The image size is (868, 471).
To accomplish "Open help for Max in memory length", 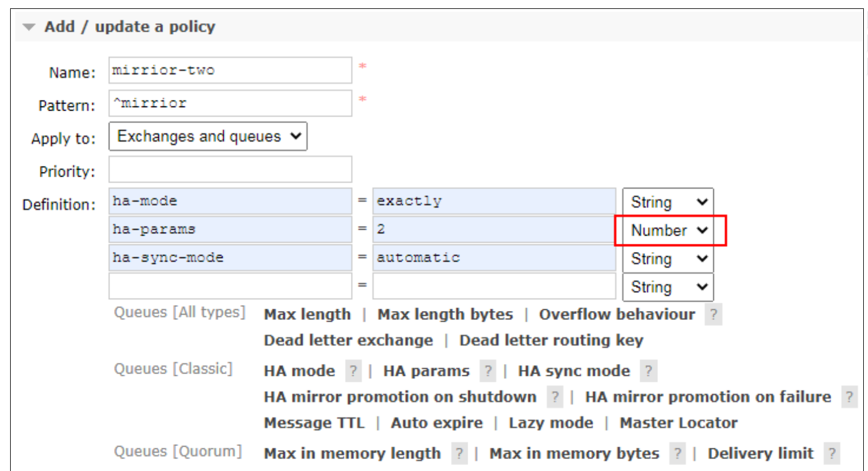I will [x=459, y=454].
